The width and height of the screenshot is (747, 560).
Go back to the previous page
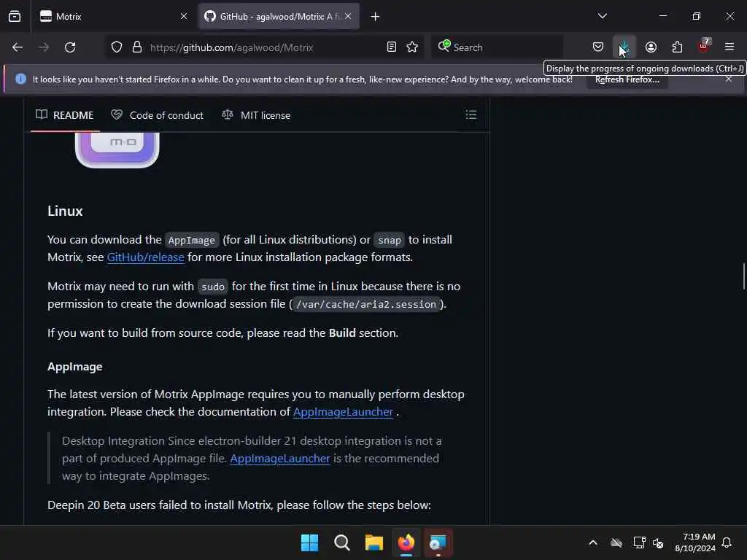(x=18, y=47)
